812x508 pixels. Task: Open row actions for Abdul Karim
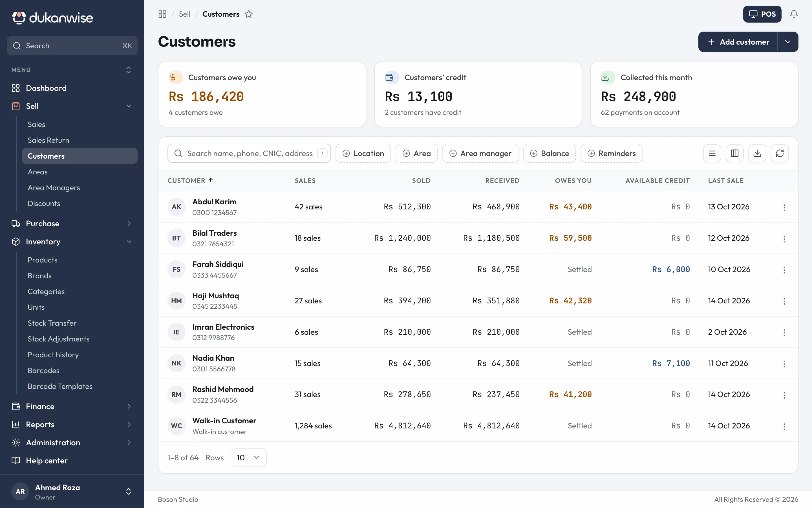784,207
